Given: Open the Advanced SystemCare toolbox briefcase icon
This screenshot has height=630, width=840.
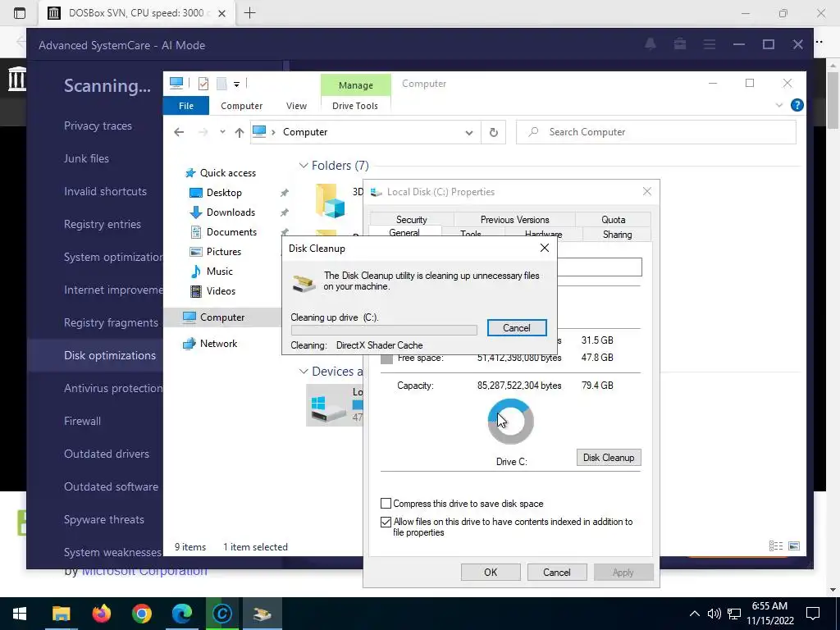Looking at the screenshot, I should coord(680,44).
